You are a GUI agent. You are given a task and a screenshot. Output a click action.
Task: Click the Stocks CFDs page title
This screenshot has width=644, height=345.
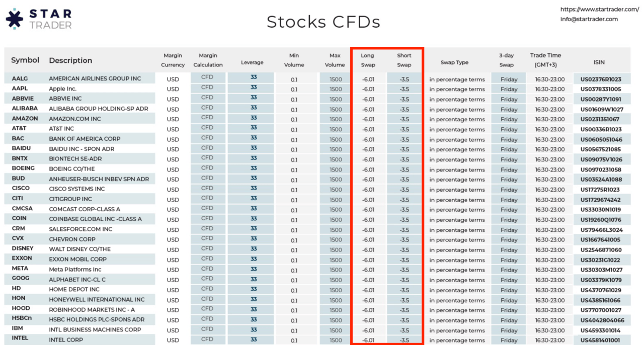323,22
